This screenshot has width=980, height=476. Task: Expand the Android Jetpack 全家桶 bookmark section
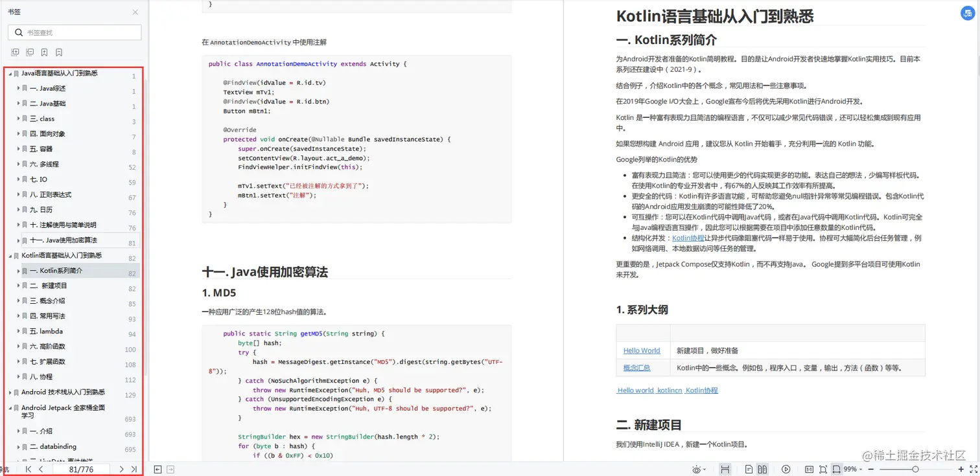coord(10,407)
